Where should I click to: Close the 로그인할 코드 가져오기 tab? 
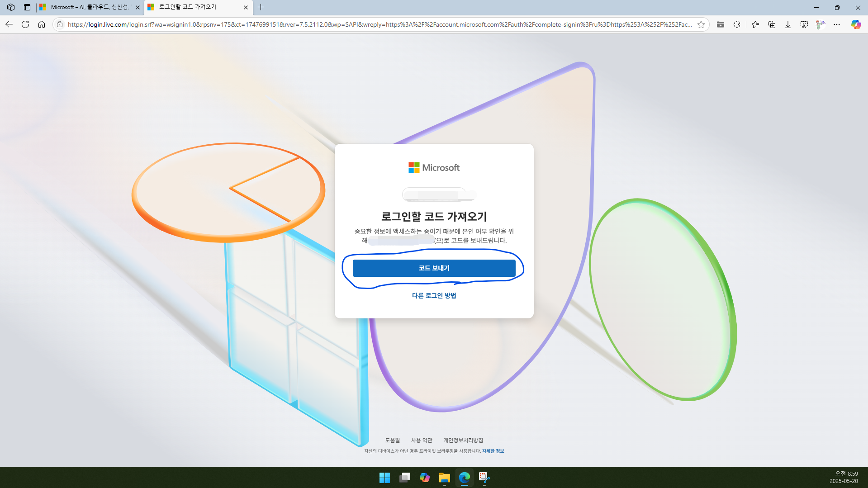point(246,7)
